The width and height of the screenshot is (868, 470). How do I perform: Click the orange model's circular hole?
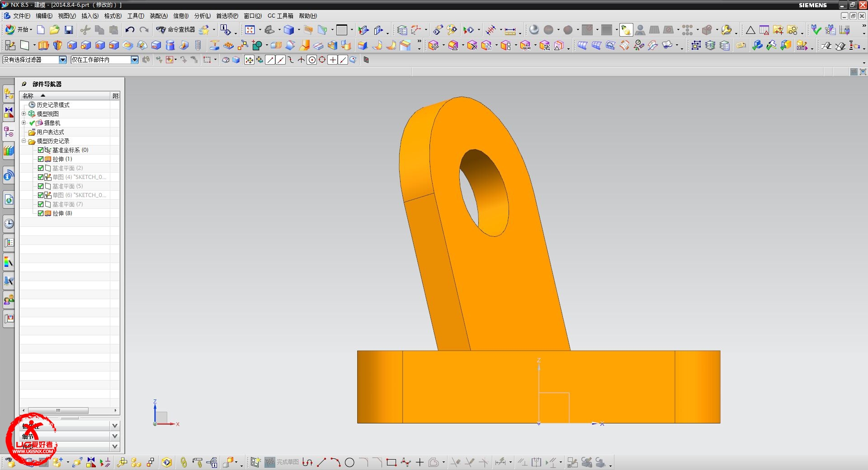point(484,193)
